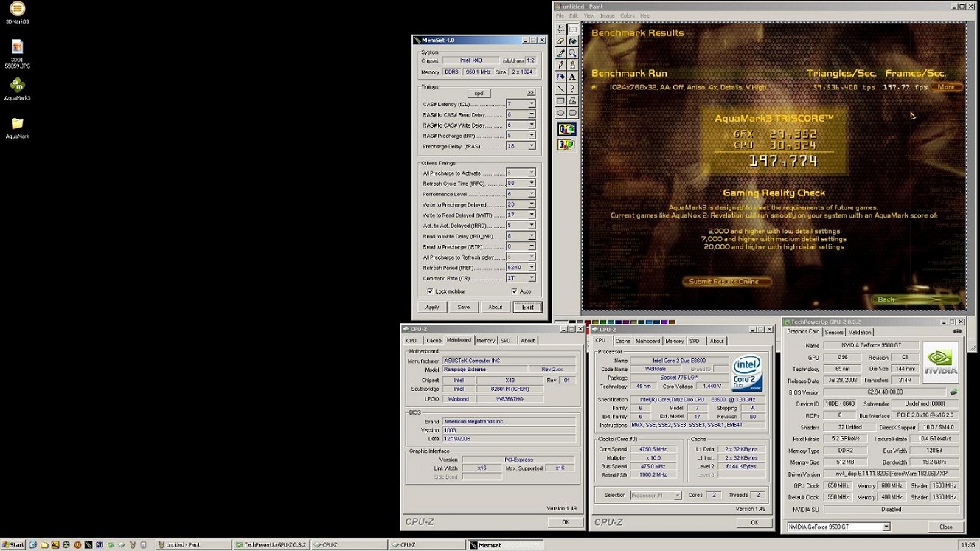Switch to the Sensors tab in GPU-Z
The height and width of the screenshot is (551, 980).
pyautogui.click(x=834, y=332)
